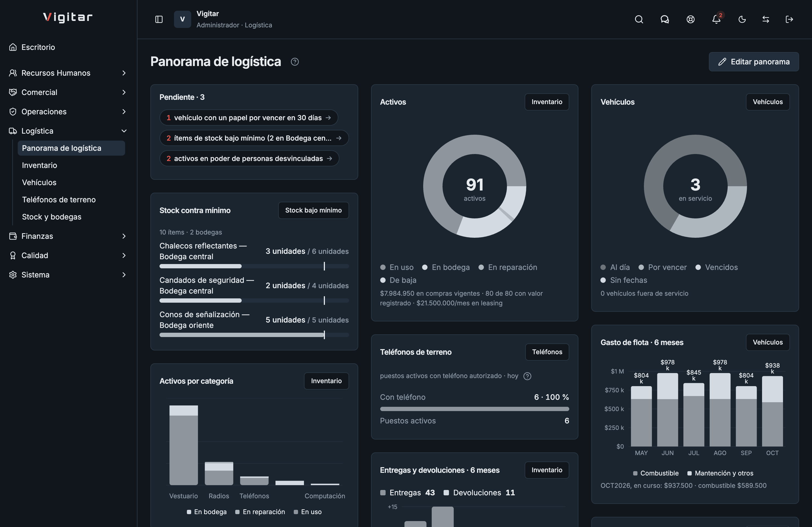Click help icon beside Panorama de logística title

[295, 62]
